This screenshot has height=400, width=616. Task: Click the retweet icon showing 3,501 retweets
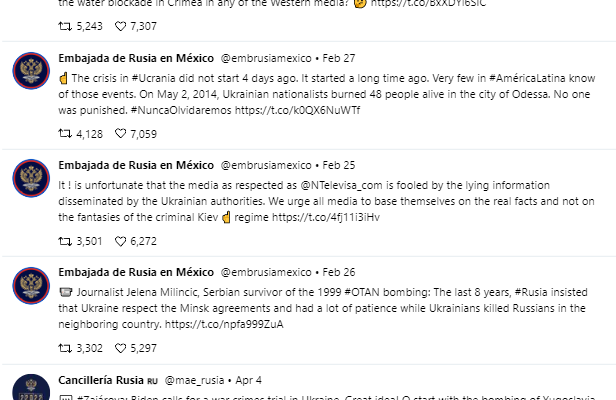pyautogui.click(x=65, y=241)
